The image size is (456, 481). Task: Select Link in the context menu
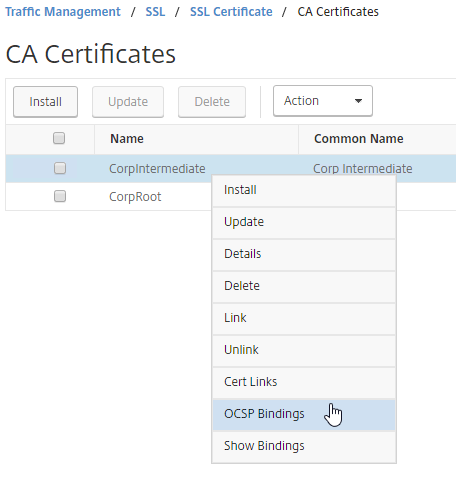(304, 318)
